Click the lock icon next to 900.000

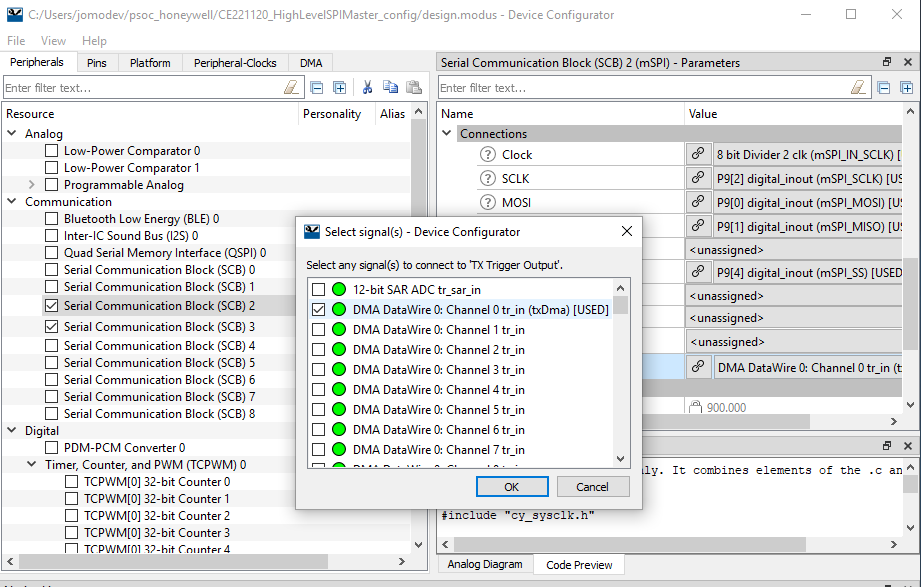(695, 407)
